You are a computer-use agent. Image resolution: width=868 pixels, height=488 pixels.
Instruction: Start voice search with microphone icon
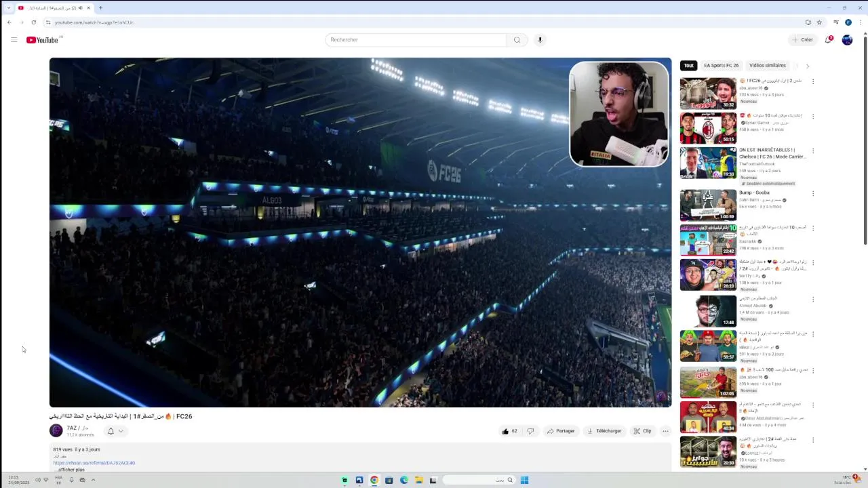[x=540, y=40]
